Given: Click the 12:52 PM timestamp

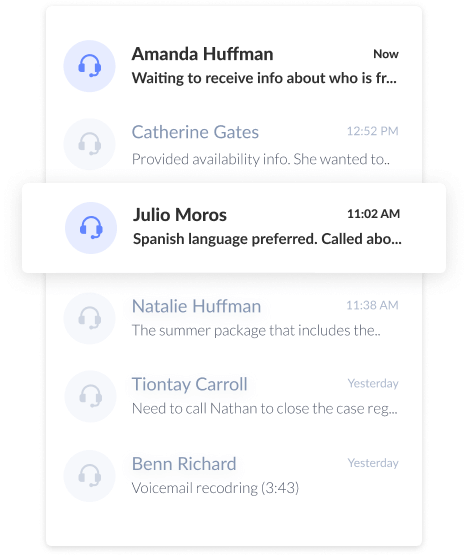Looking at the screenshot, I should coord(373,131).
